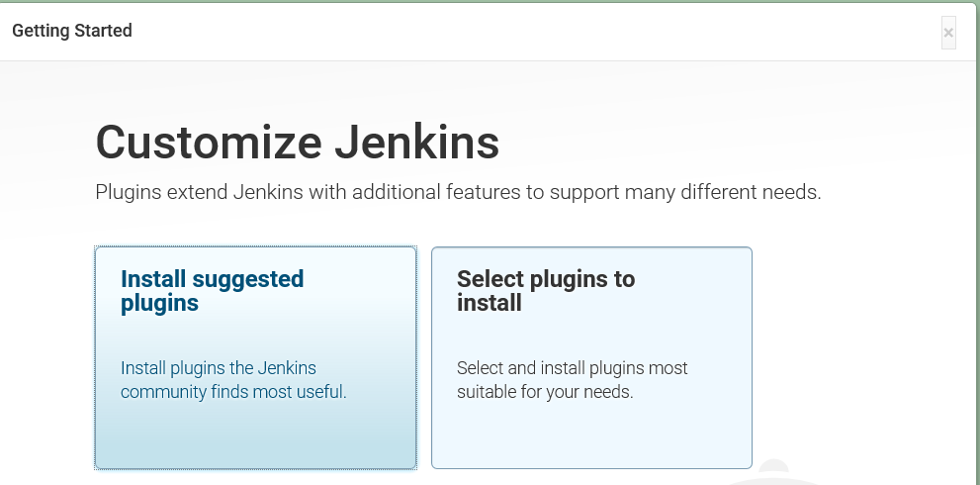This screenshot has height=485, width=980.
Task: Click the 'Install suggested plugins' bold title
Action: (212, 291)
